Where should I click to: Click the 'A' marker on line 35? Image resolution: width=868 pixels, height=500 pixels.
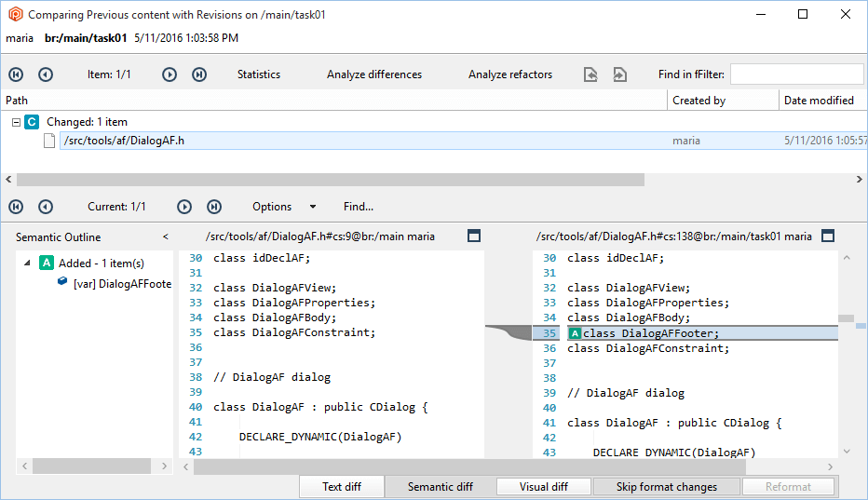click(575, 333)
